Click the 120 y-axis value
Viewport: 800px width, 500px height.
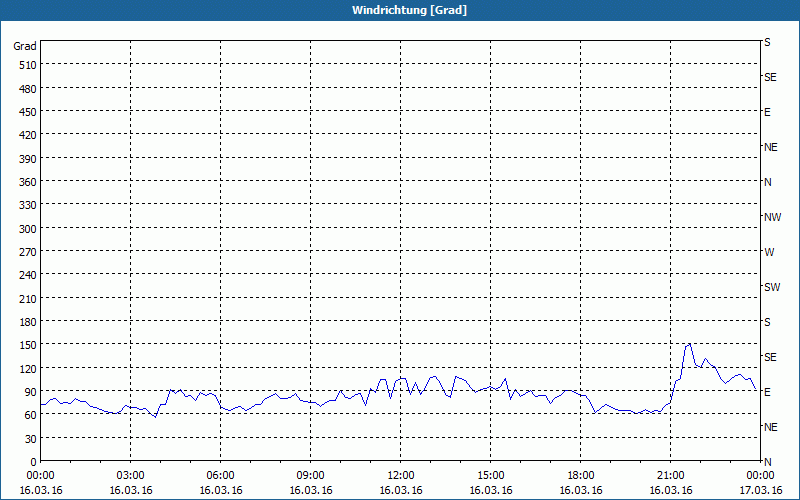pyautogui.click(x=28, y=369)
